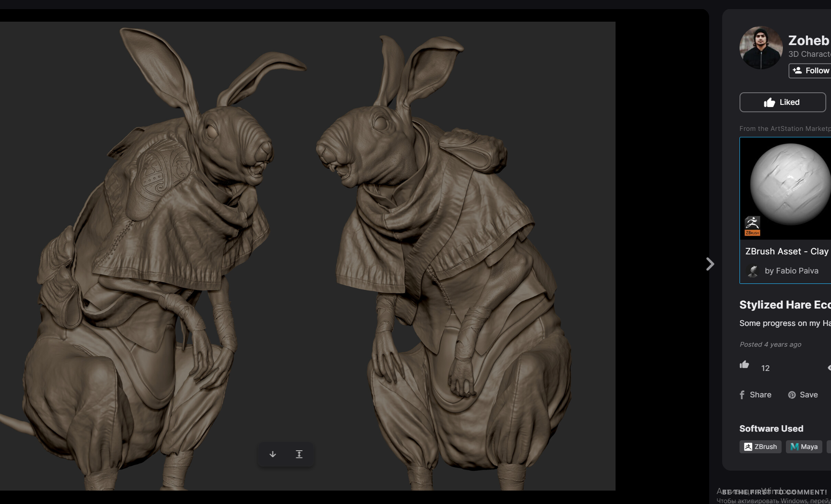Open Zoheb's profile avatar
Image resolution: width=831 pixels, height=504 pixels.
point(761,48)
